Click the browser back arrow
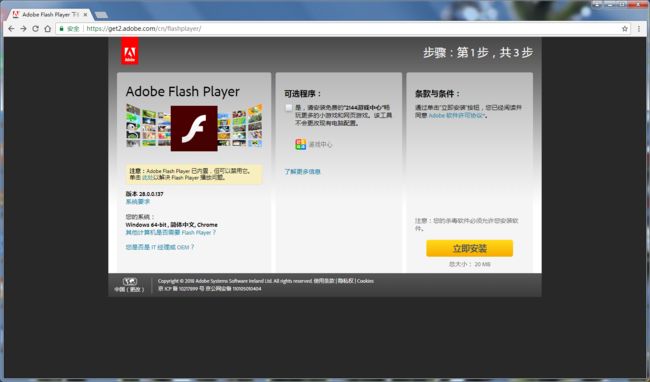 pos(11,29)
